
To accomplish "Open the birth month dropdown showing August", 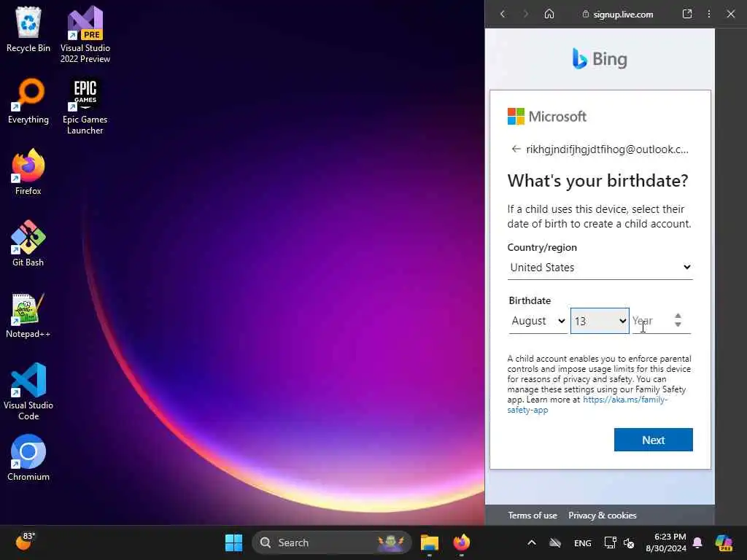I will click(x=538, y=321).
